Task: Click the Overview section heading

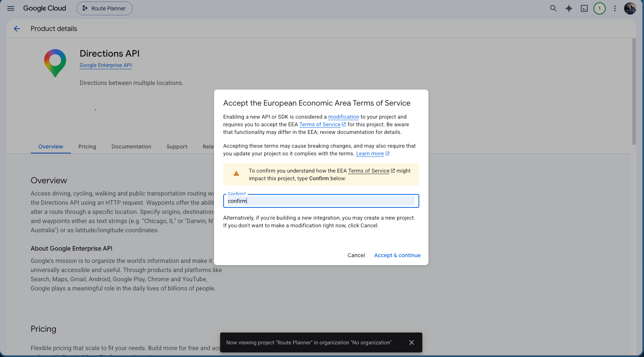Action: point(49,181)
